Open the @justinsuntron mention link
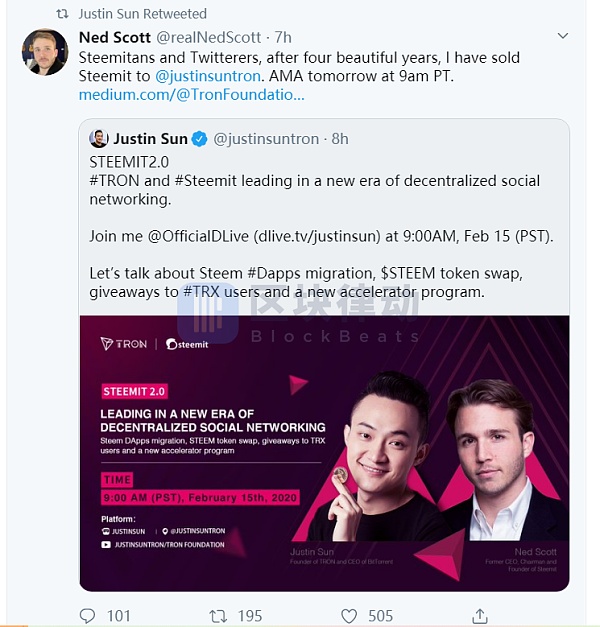The width and height of the screenshot is (600, 627). point(207,76)
